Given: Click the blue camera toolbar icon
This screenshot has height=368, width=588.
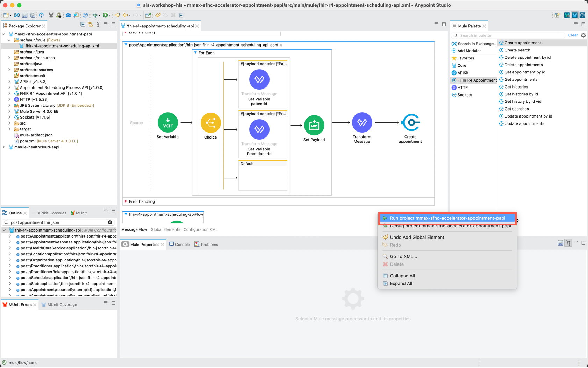Looking at the screenshot, I should coord(68,15).
